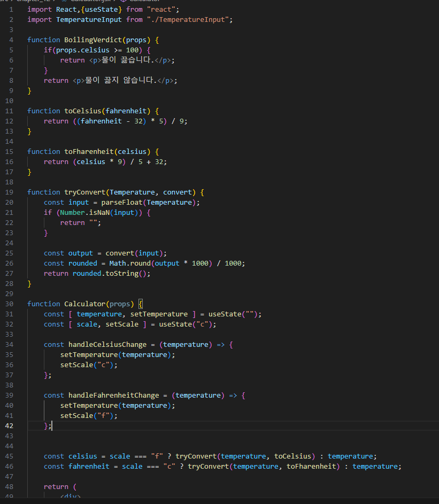
Task: Click toString on line 27
Action: tap(122, 274)
